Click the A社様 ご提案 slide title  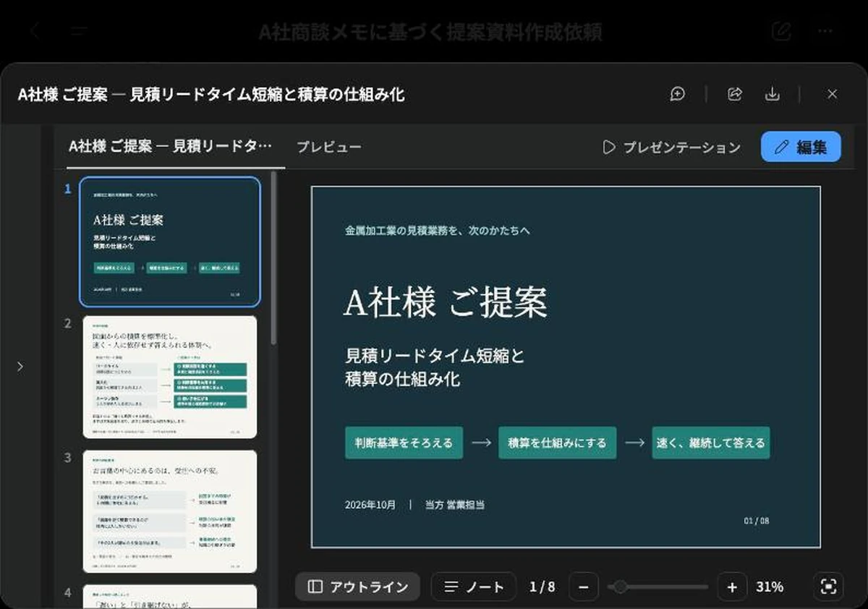pos(446,303)
